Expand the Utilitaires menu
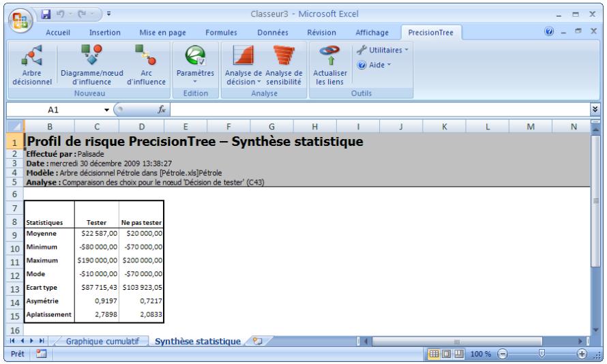The height and width of the screenshot is (364, 607). point(383,50)
